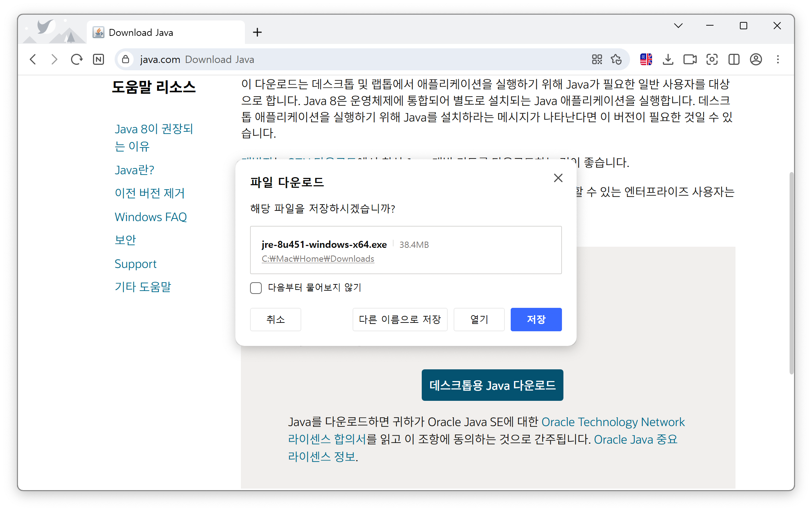Minimize the browser window

[x=710, y=26]
